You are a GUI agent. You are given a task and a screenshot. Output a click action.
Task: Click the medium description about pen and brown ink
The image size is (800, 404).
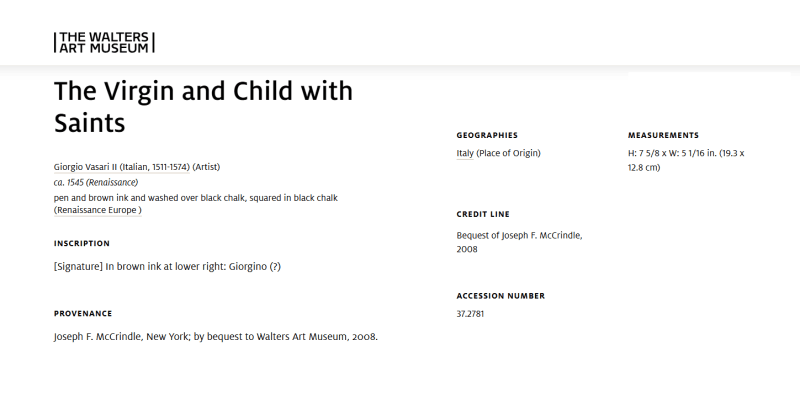[x=195, y=197]
